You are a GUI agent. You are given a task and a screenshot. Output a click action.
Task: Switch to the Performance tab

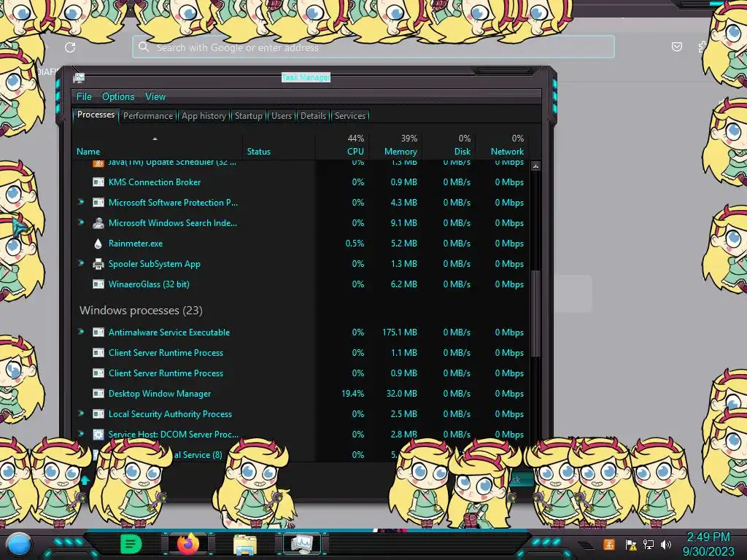pyautogui.click(x=147, y=116)
